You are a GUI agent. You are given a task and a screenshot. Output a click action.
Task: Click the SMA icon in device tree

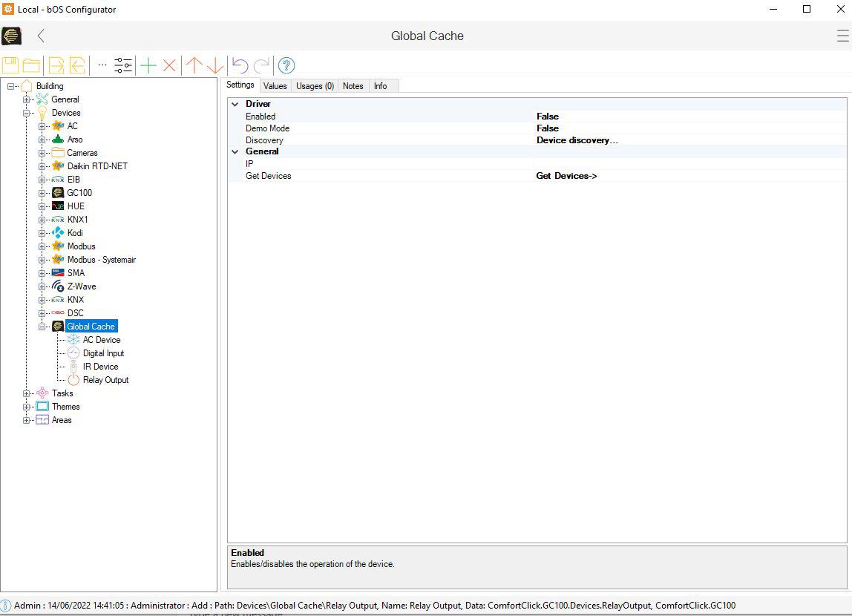click(58, 272)
